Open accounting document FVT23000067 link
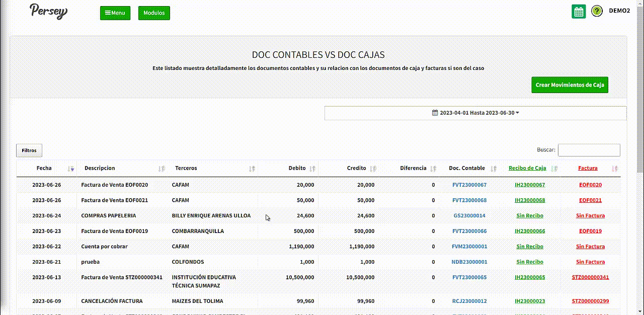 [x=469, y=185]
